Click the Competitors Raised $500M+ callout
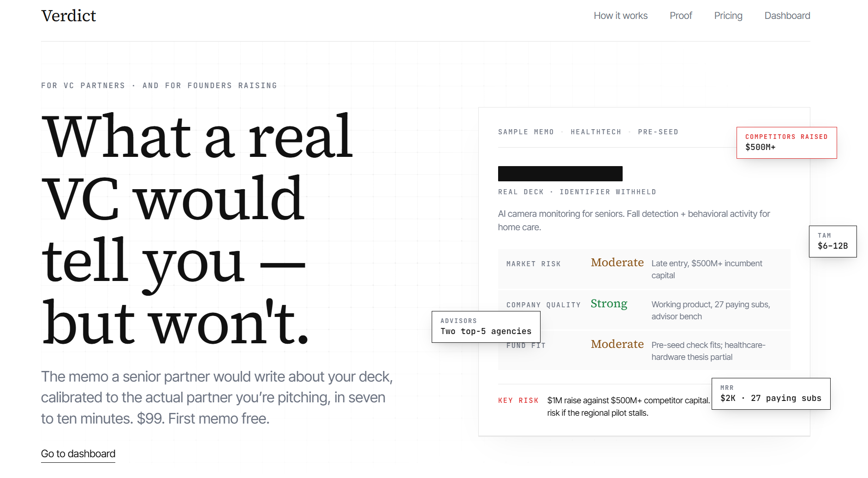868x478 pixels. [786, 143]
